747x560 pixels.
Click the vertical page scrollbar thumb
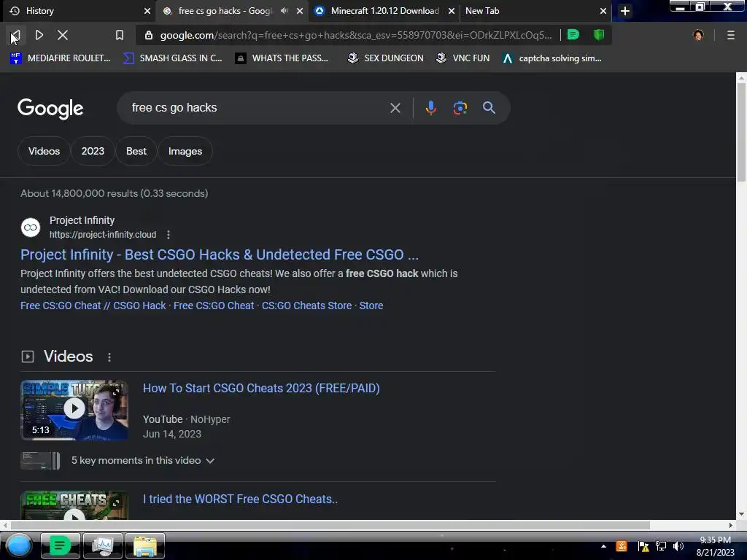point(741,132)
